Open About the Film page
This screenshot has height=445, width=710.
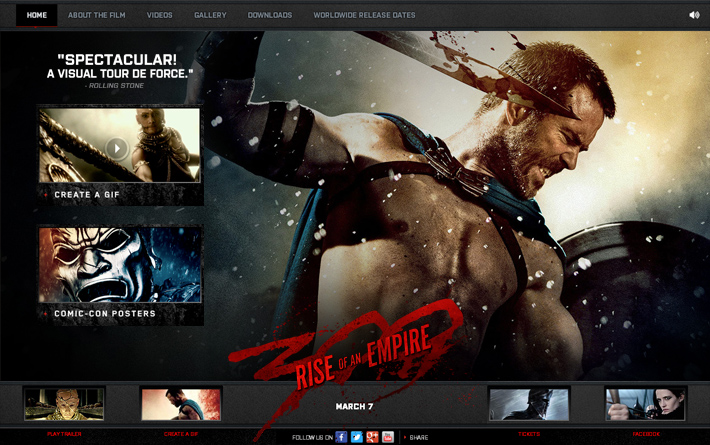[96, 15]
